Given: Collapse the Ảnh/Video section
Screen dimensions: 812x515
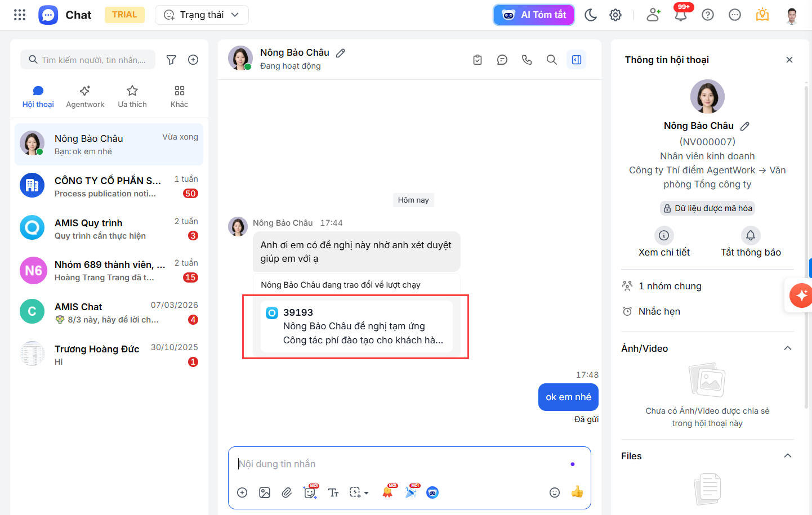Looking at the screenshot, I should click(x=788, y=348).
